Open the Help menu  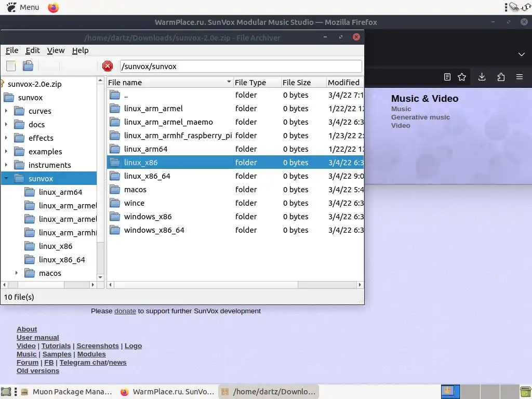80,50
